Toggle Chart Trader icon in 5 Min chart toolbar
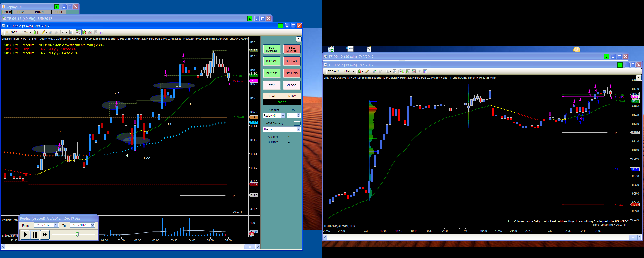644x258 pixels. pos(78,32)
